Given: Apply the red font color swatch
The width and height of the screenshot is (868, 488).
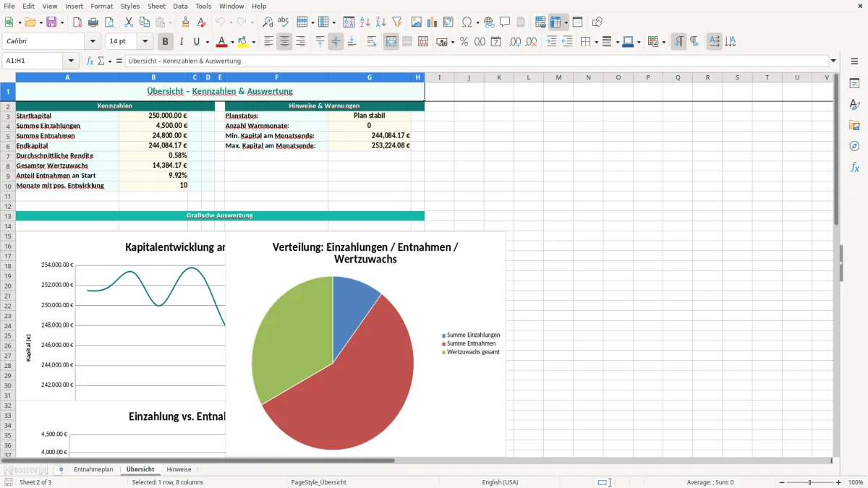Looking at the screenshot, I should [x=222, y=42].
